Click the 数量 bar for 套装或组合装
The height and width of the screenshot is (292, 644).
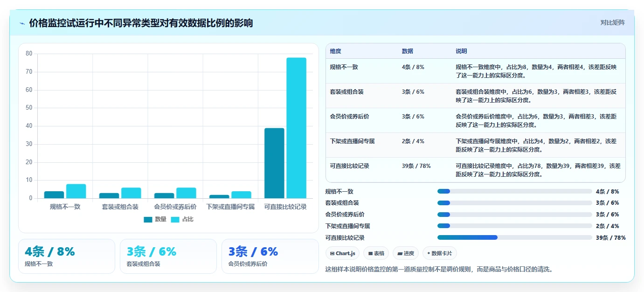coord(109,196)
